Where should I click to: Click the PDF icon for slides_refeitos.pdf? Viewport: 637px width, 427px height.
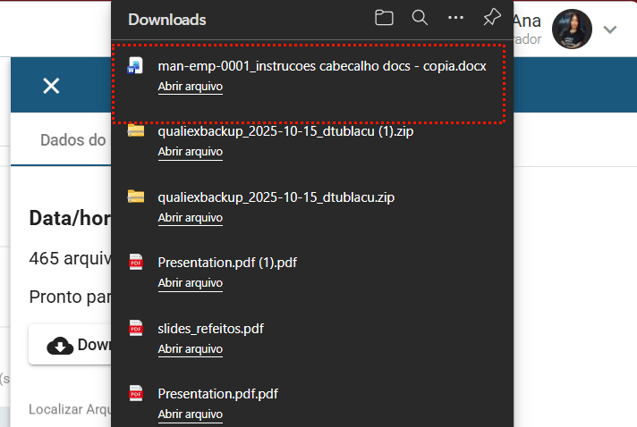click(x=136, y=328)
